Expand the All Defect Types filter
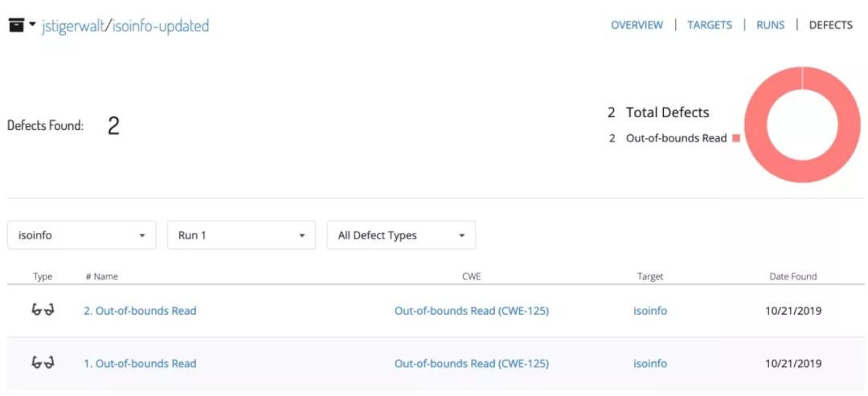 (401, 235)
